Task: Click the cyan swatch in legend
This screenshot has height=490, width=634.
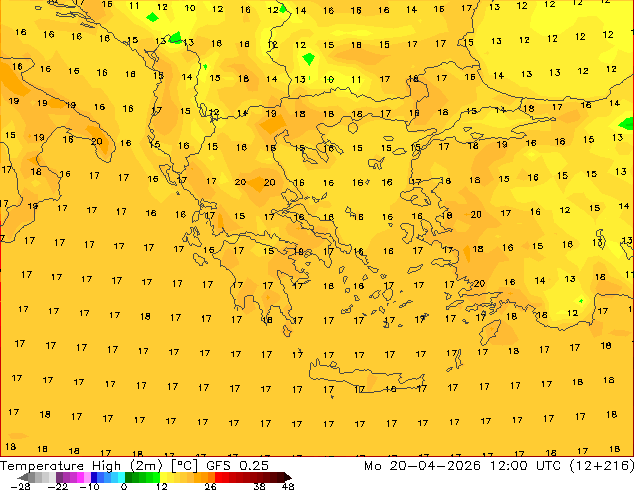Action: coord(121,477)
